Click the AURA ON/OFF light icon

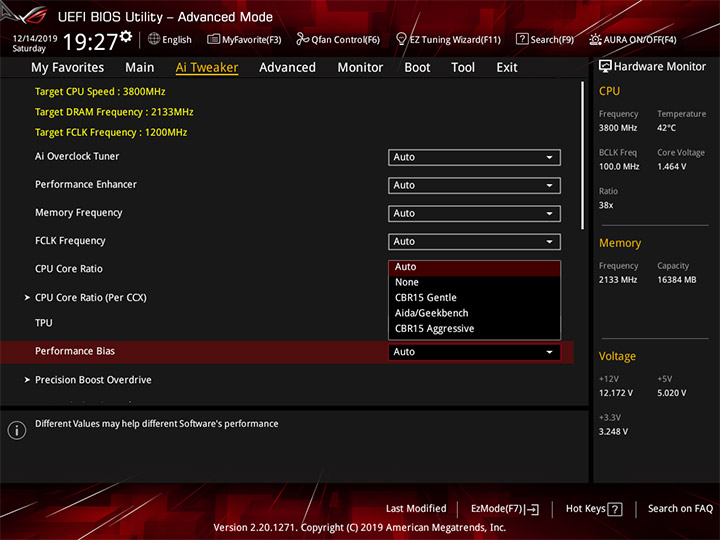[x=595, y=39]
